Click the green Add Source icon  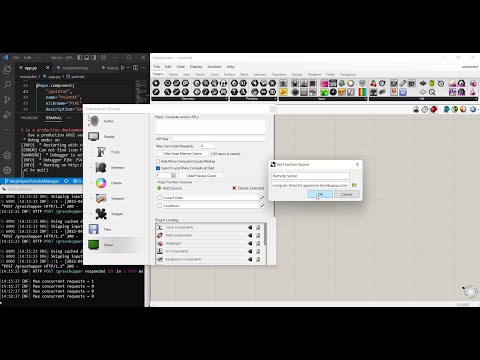point(159,188)
